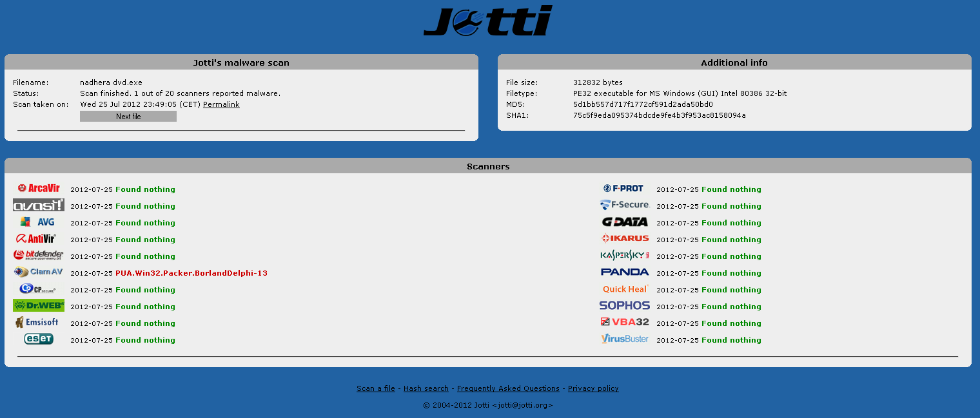Click the F-Secure scanner logo
The height and width of the screenshot is (418, 980).
(624, 205)
